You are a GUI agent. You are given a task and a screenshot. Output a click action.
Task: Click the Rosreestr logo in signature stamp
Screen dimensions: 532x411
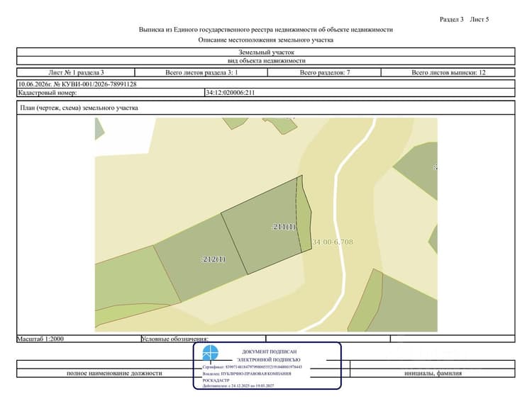(211, 353)
